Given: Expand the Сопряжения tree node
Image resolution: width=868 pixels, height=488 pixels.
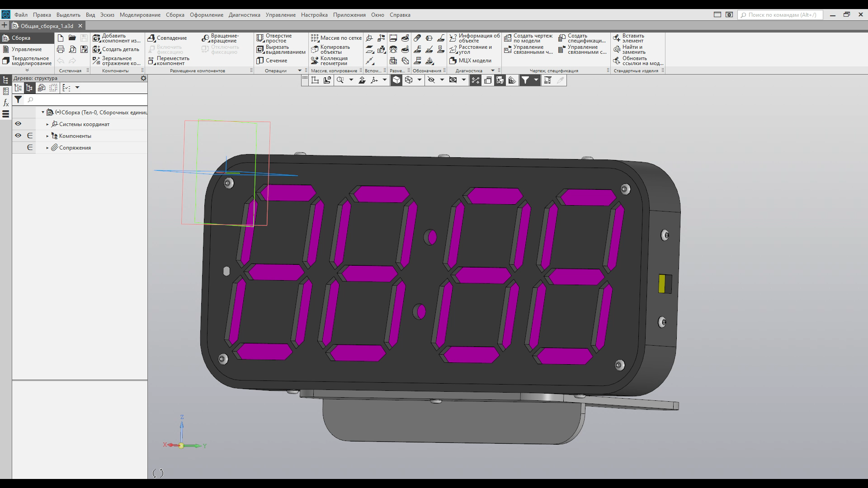Looking at the screenshot, I should 47,148.
